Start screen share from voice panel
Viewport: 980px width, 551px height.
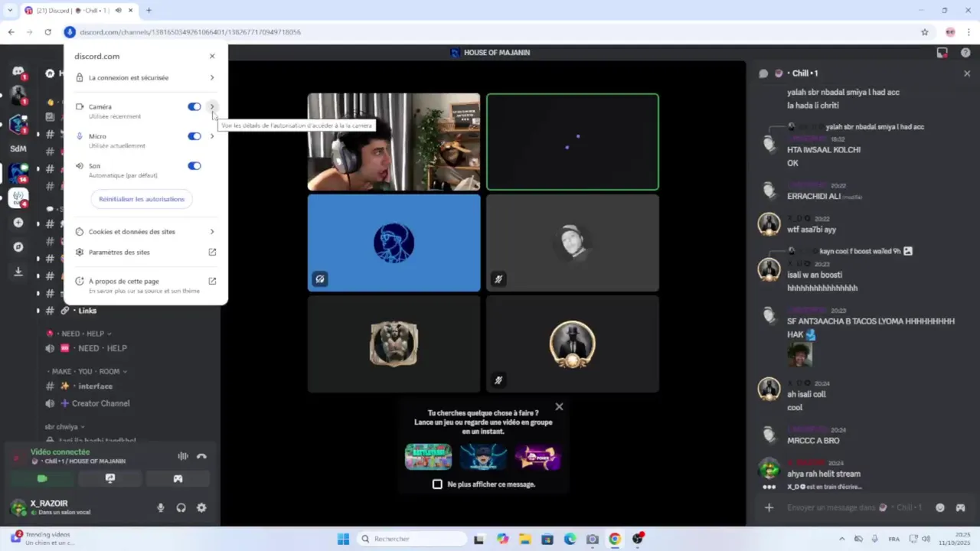click(110, 479)
